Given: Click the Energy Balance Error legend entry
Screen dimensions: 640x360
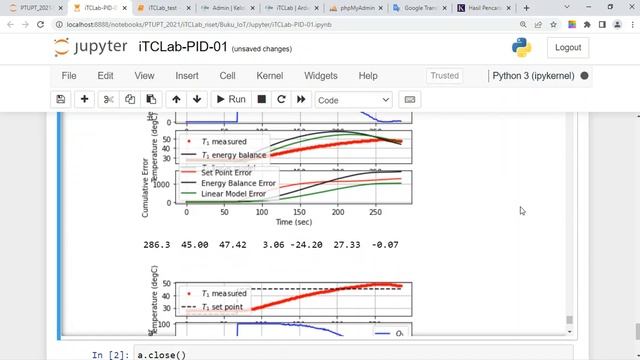Looking at the screenshot, I should [229, 183].
